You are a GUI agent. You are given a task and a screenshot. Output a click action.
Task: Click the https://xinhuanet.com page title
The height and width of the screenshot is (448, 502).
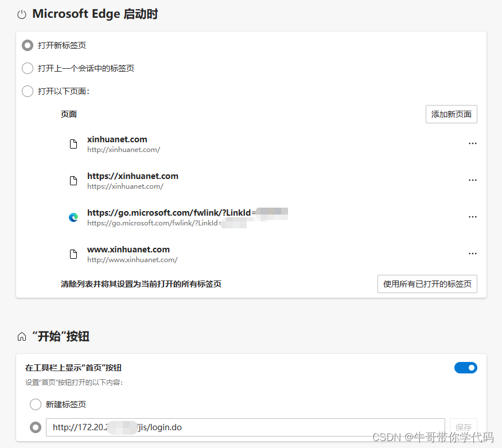pyautogui.click(x=133, y=176)
